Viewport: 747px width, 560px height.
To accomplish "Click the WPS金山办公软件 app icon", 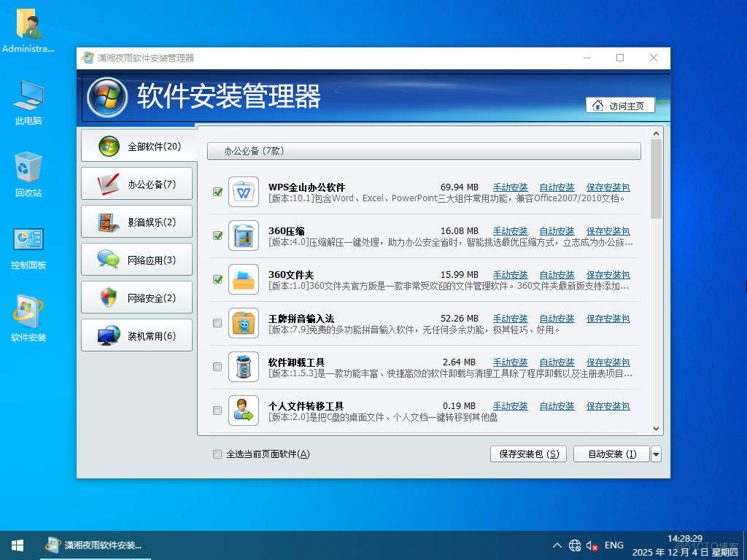I will pos(243,190).
